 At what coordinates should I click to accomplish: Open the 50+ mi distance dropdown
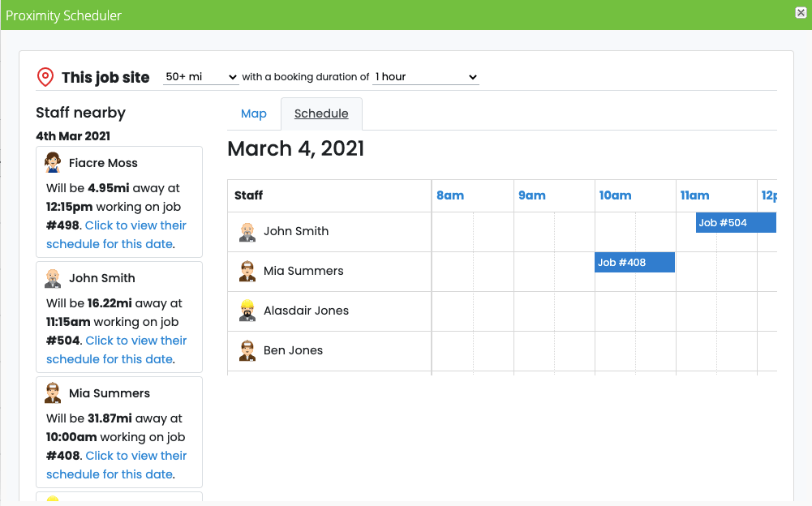(x=201, y=77)
